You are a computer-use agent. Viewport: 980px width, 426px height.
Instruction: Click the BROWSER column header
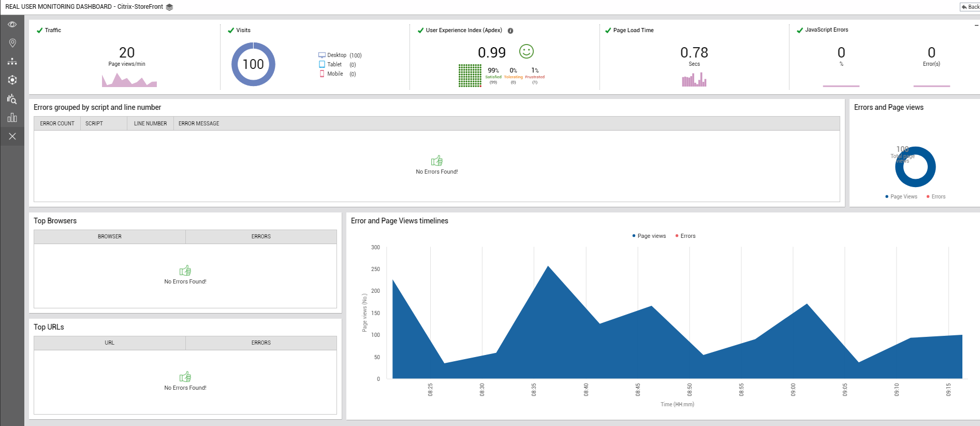click(x=110, y=236)
